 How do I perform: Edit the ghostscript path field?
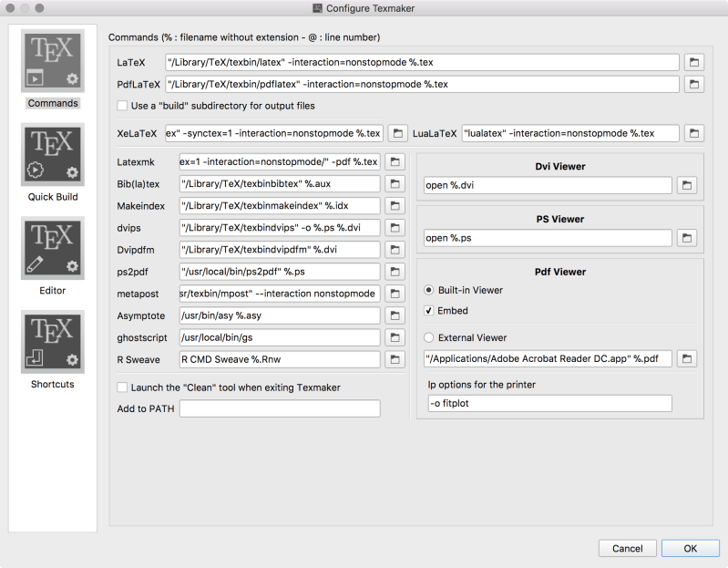(280, 337)
